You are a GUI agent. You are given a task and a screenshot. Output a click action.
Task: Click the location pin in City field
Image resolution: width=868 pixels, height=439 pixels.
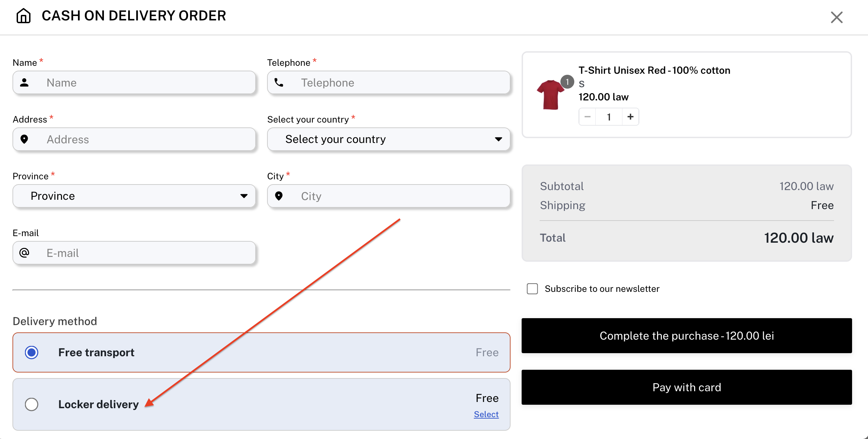click(279, 196)
